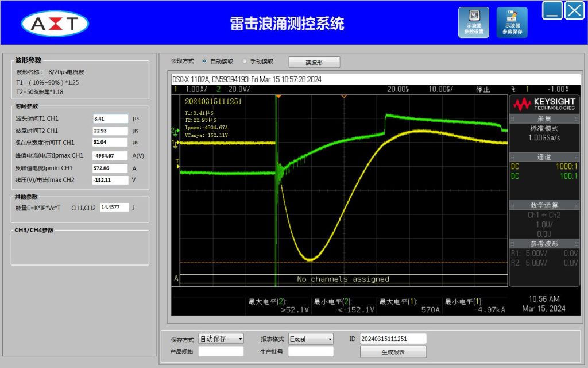
Task: Click the AXT company logo
Action: pyautogui.click(x=55, y=24)
